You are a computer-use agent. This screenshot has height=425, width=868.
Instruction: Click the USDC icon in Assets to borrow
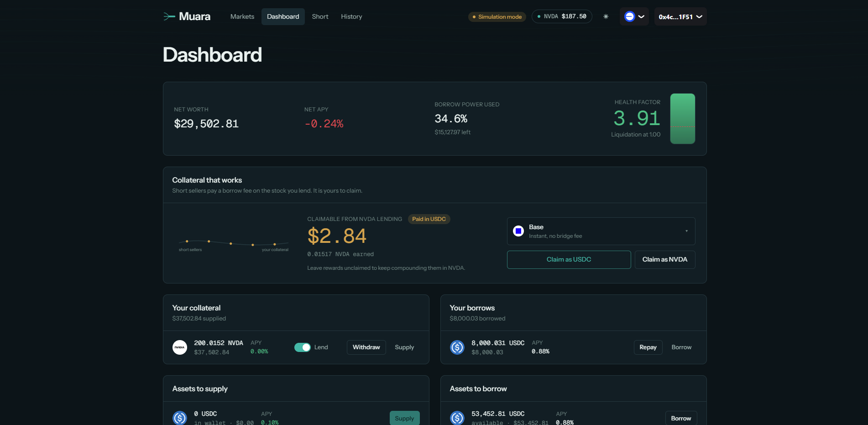(x=457, y=418)
